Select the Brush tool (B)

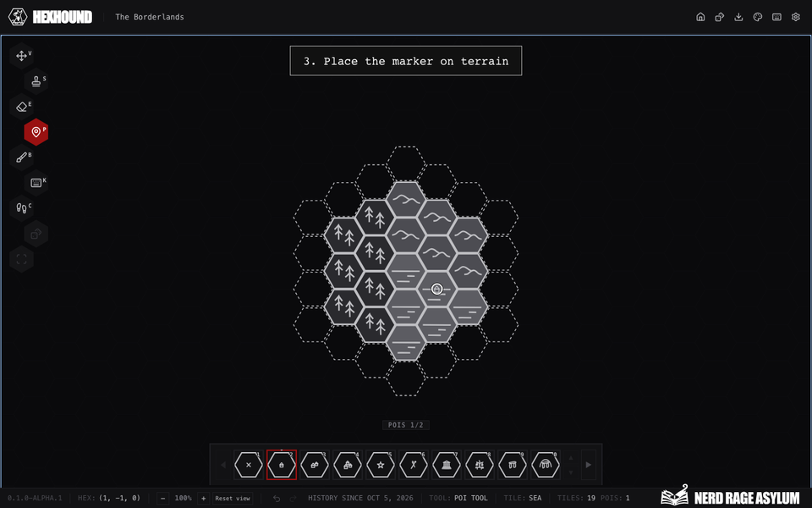coord(22,157)
